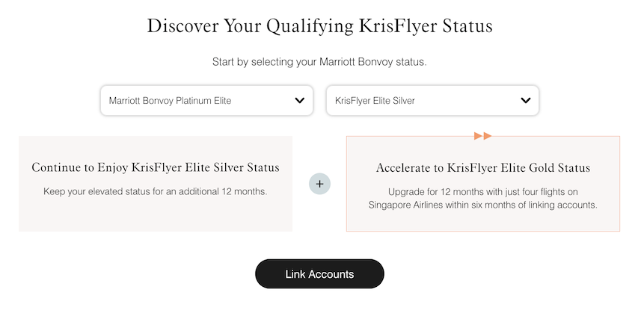This screenshot has width=644, height=316.
Task: Click the 'Singapore Airlines within six months' text line
Action: pos(483,205)
